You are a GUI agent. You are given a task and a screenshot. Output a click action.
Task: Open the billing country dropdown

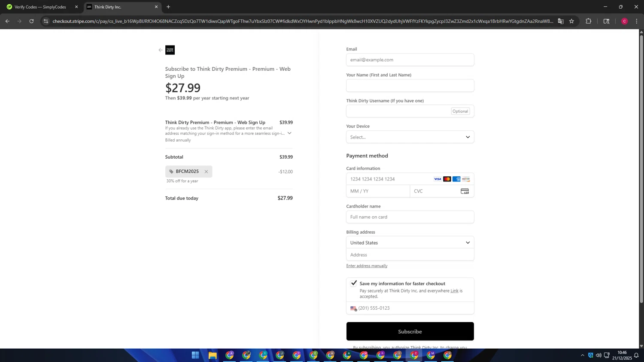pyautogui.click(x=410, y=243)
